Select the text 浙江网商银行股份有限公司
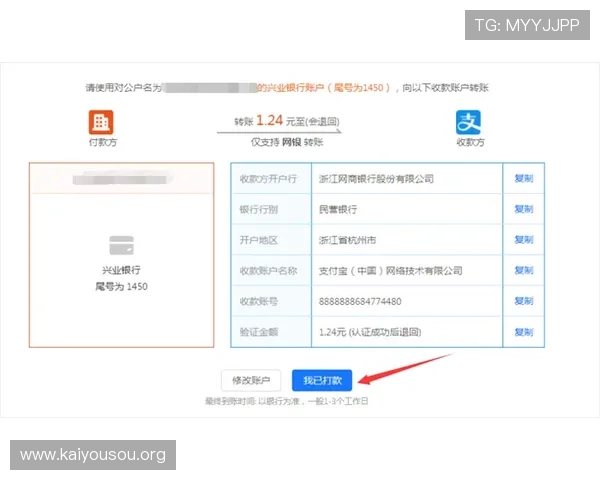600x480 pixels. click(x=376, y=179)
